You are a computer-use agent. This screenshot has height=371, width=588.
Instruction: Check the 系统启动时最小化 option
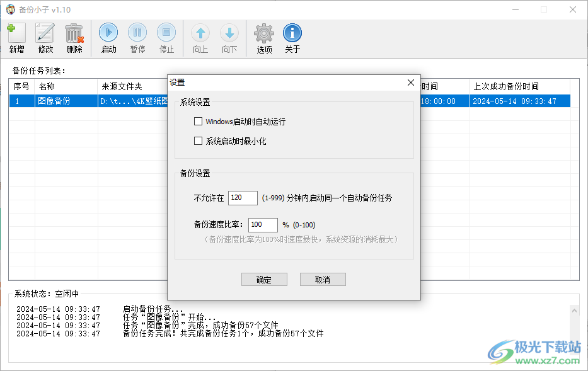click(199, 140)
